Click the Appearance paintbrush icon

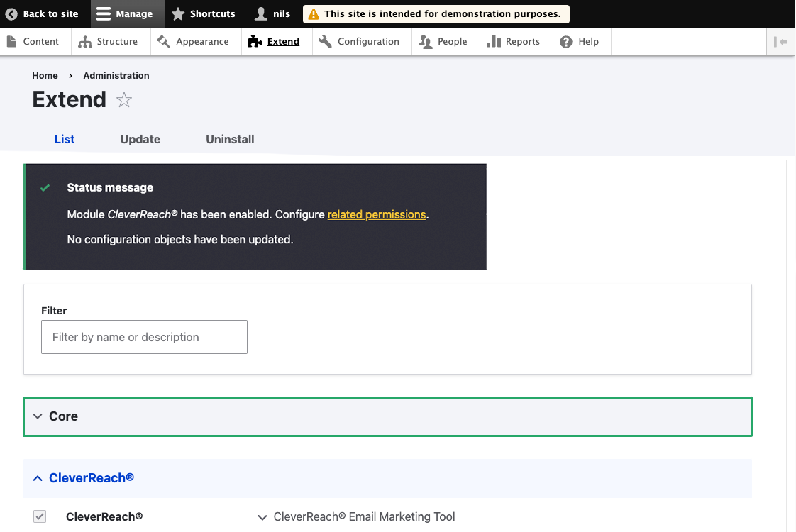163,42
